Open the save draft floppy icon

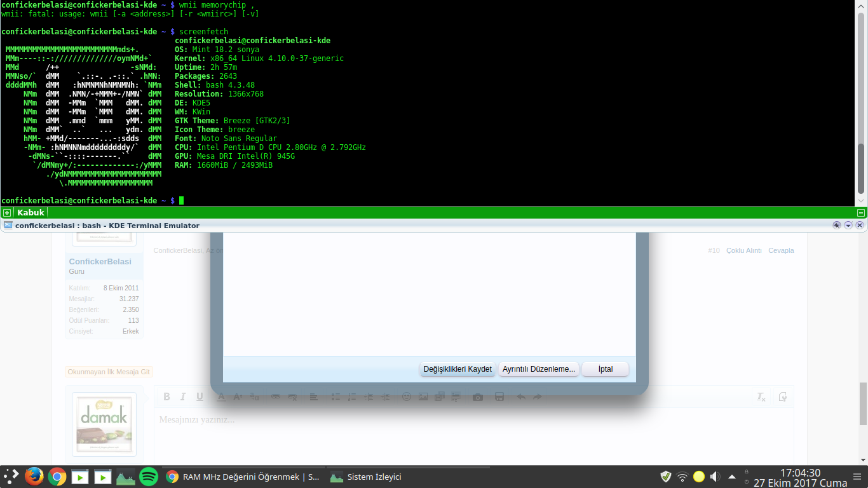499,396
